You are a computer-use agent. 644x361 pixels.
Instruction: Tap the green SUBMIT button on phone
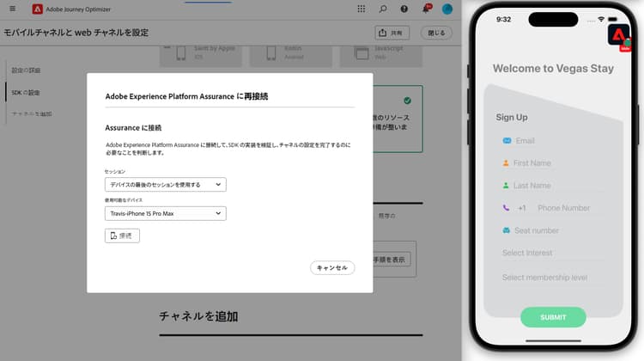(x=553, y=317)
